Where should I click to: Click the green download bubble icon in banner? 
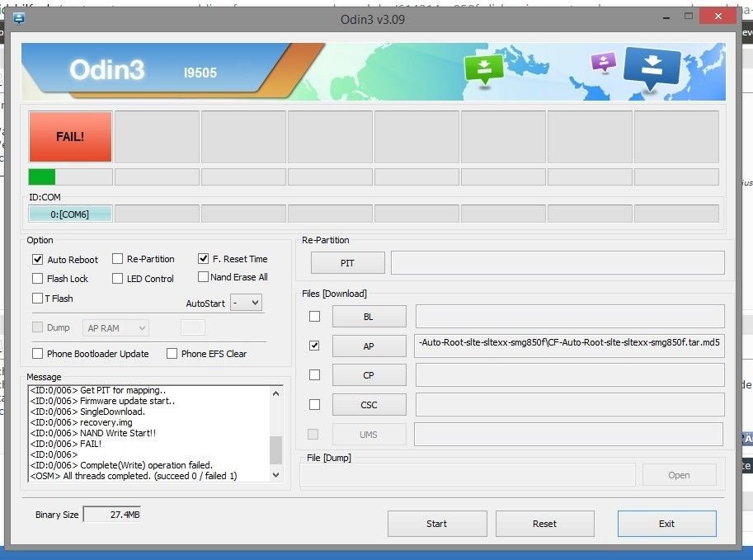tap(484, 69)
